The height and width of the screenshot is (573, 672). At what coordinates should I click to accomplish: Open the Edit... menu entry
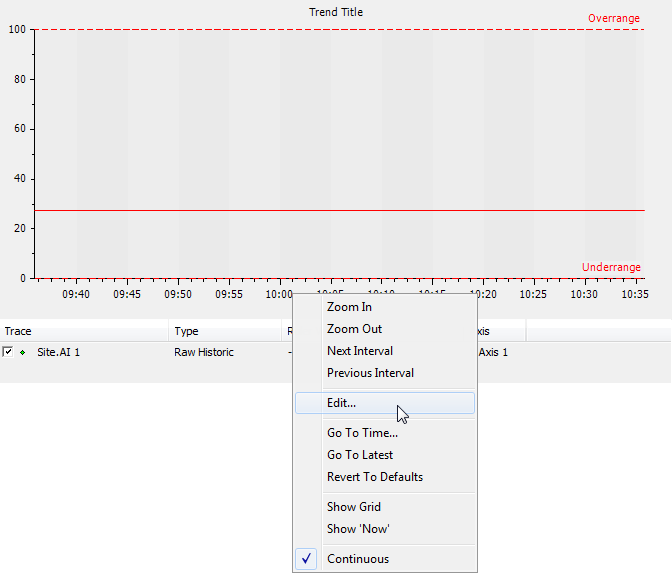(341, 403)
